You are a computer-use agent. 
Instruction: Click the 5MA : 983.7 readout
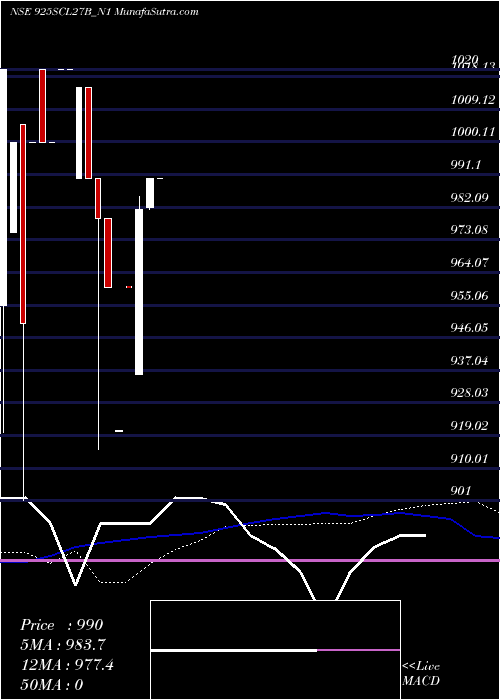(x=63, y=645)
